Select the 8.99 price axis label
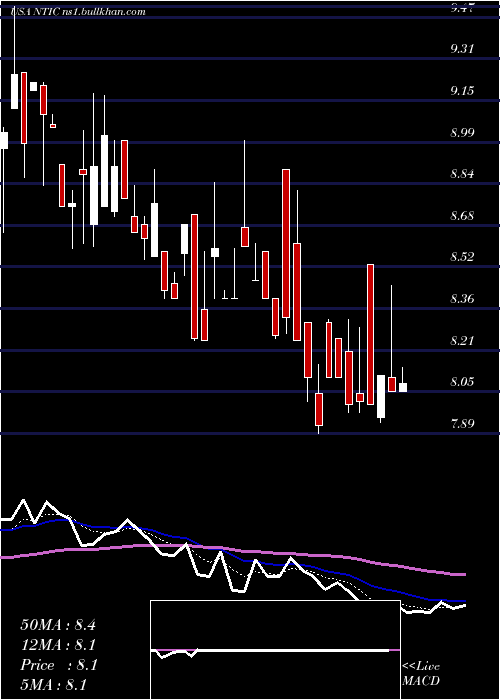The image size is (500, 700). (462, 133)
